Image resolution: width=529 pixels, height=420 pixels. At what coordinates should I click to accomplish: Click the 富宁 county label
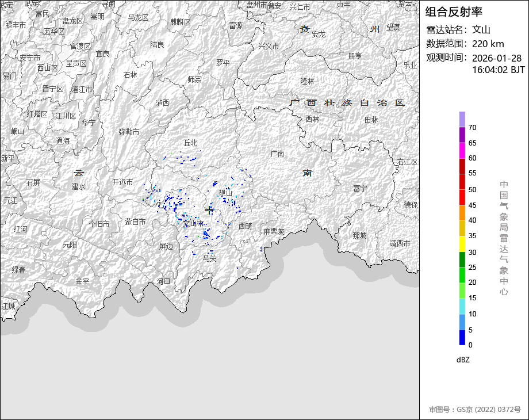361,188
